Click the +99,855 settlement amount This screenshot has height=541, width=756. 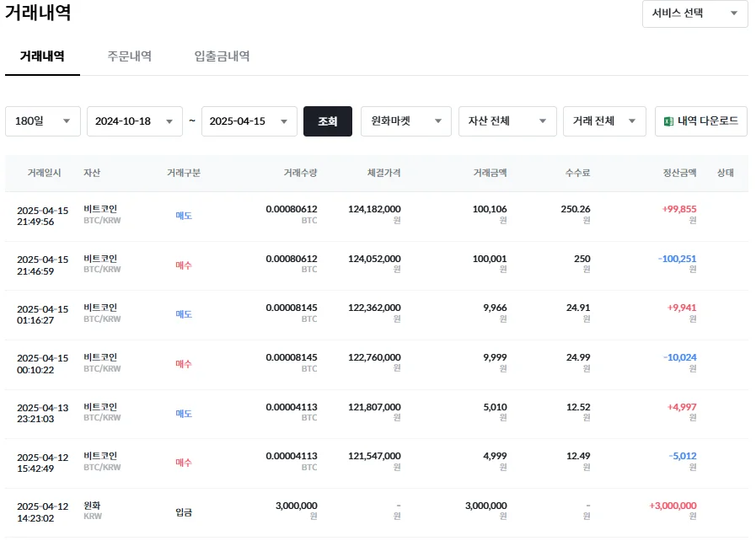[679, 210]
